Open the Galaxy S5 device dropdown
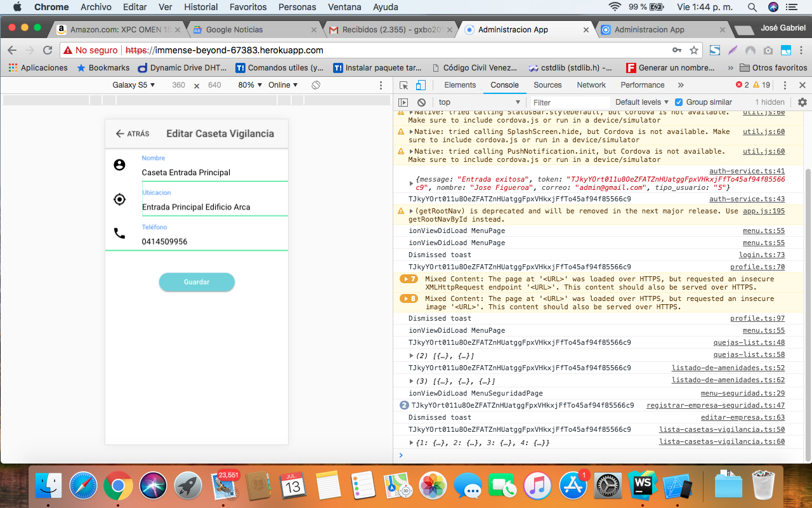This screenshot has height=508, width=812. (133, 85)
